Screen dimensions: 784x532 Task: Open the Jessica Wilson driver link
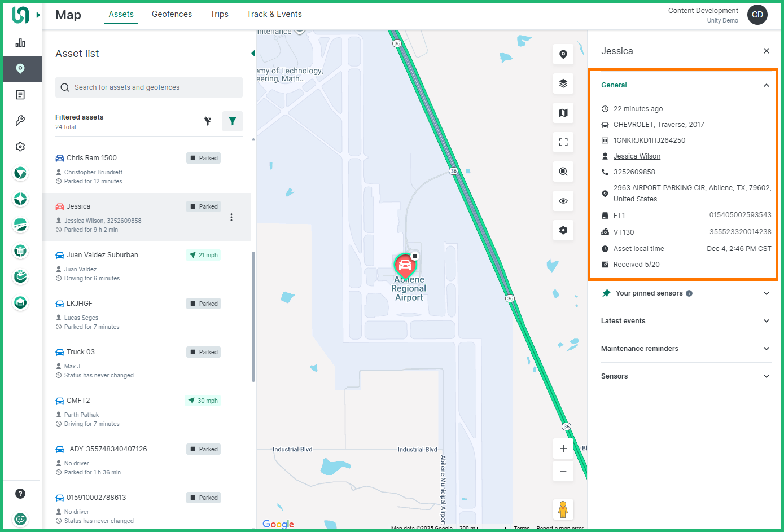(x=637, y=156)
